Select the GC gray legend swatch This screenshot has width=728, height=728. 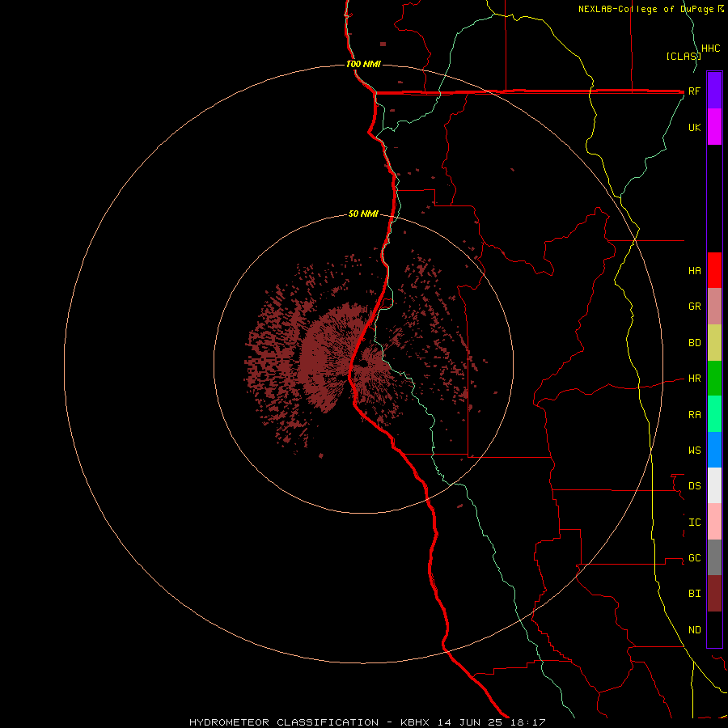714,557
